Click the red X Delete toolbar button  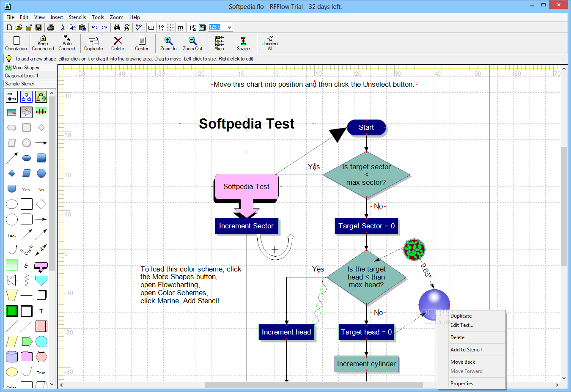point(118,44)
